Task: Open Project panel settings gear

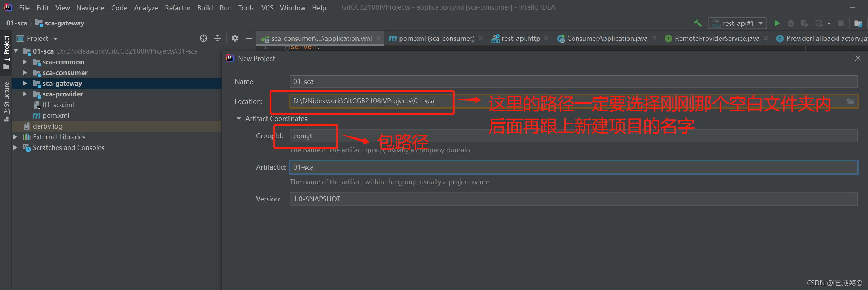Action: [235, 38]
